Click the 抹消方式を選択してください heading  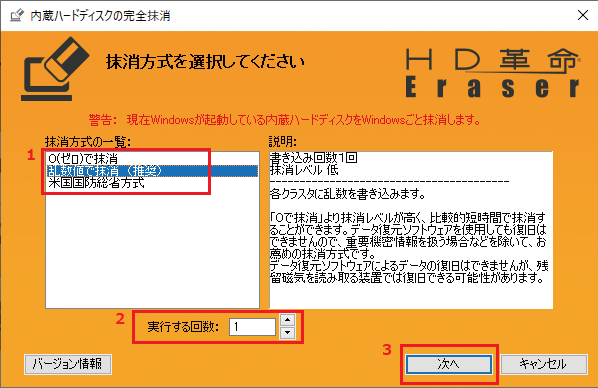tap(205, 62)
